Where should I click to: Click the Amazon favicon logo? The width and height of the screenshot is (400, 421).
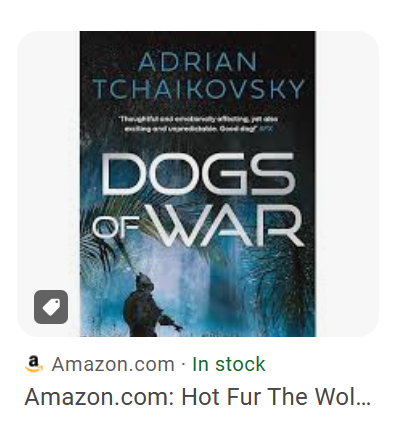click(x=34, y=364)
